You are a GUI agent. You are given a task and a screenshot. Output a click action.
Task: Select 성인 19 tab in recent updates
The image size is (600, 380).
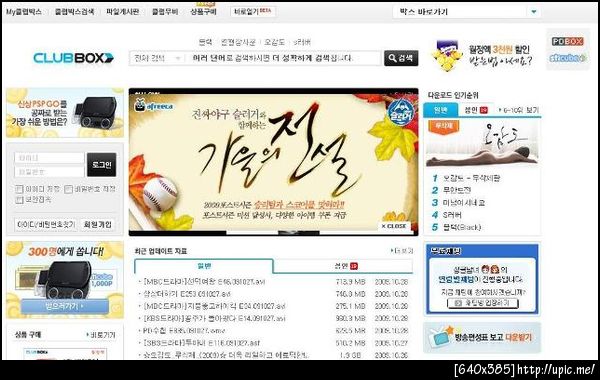344,266
